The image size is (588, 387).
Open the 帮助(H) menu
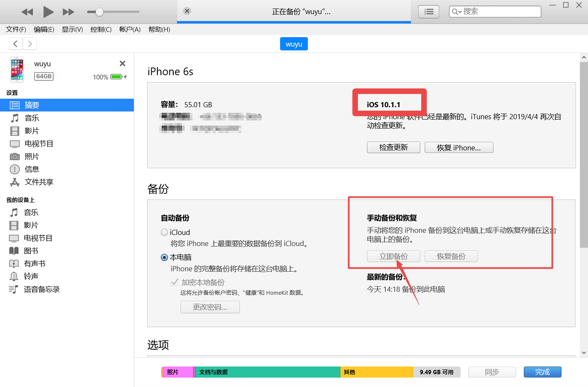[159, 29]
